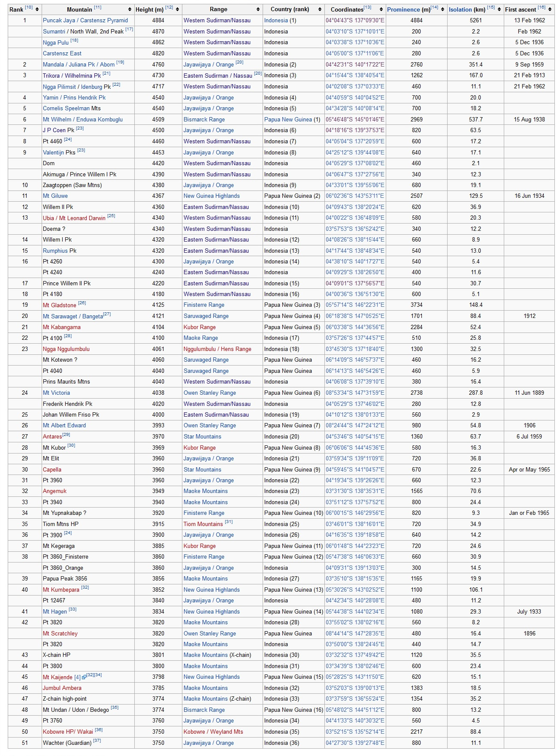560x756 pixels.
Task: Open coordinates 08°53′34″S 147°31′59″E
Action: (x=355, y=393)
